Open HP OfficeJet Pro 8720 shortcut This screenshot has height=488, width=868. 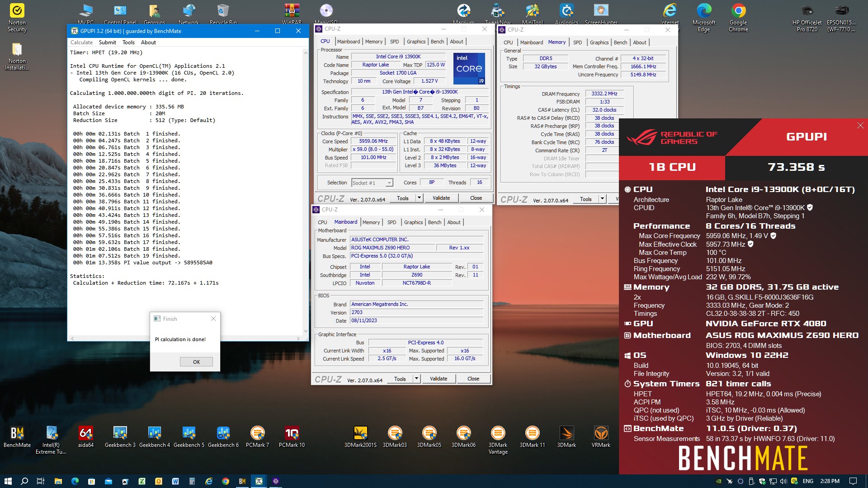(x=807, y=18)
